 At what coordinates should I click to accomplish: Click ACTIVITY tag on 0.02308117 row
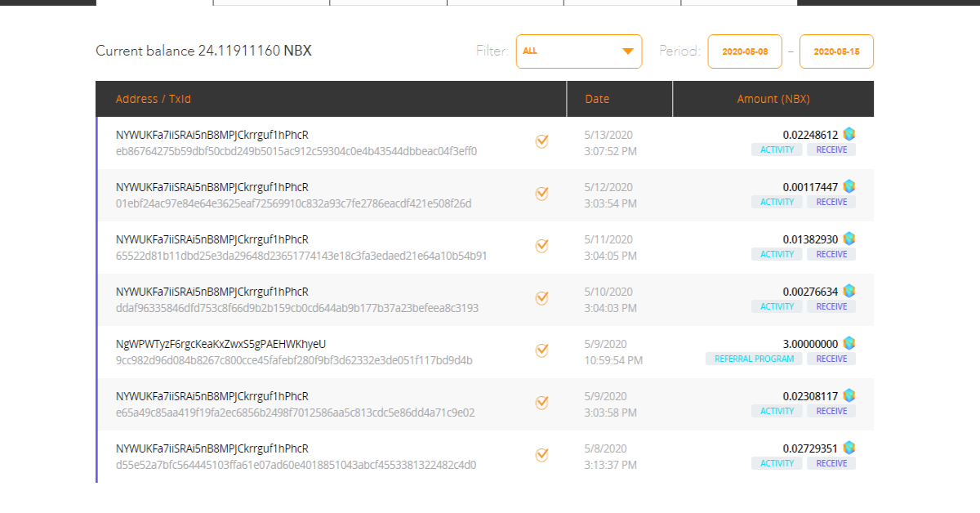pyautogui.click(x=777, y=411)
